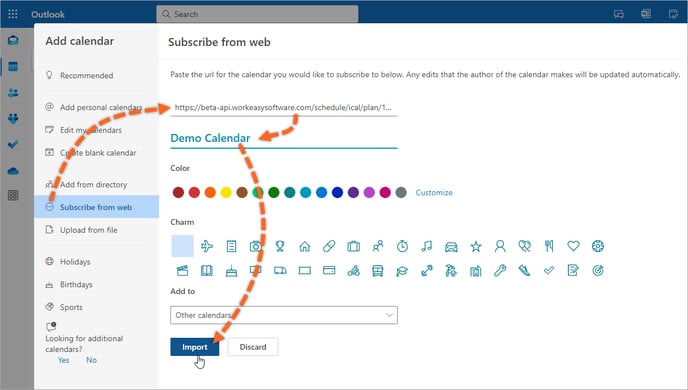Open the Holidays calendars section
The height and width of the screenshot is (390, 688).
point(75,261)
